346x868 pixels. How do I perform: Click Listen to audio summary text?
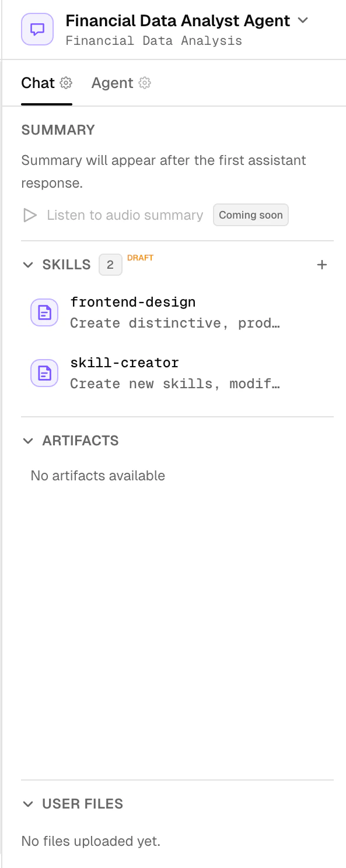pos(124,215)
